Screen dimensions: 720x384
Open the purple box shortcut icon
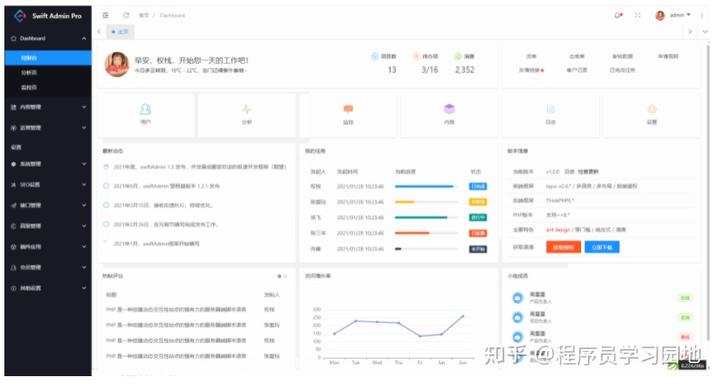(x=449, y=109)
